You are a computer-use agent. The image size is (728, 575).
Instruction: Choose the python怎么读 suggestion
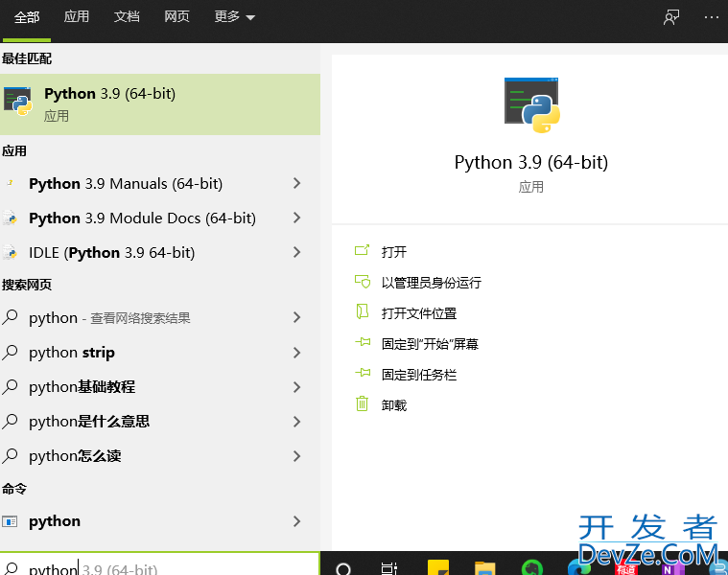pyautogui.click(x=75, y=456)
